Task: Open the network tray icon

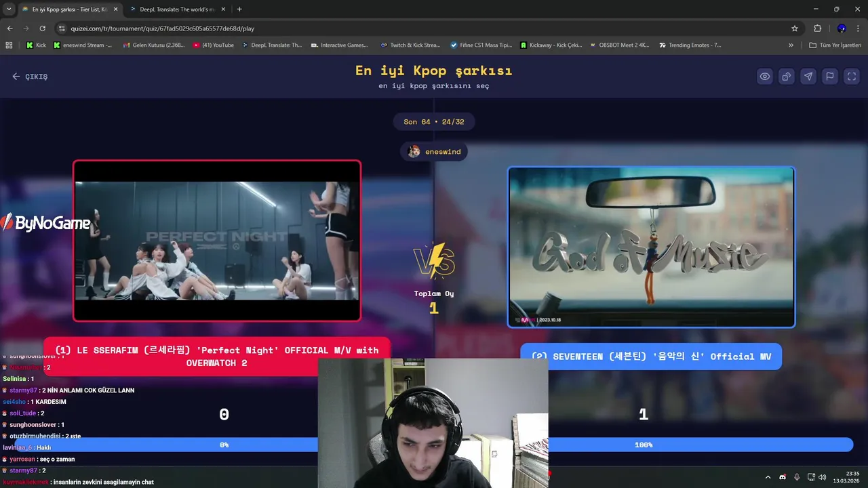Action: tap(811, 477)
